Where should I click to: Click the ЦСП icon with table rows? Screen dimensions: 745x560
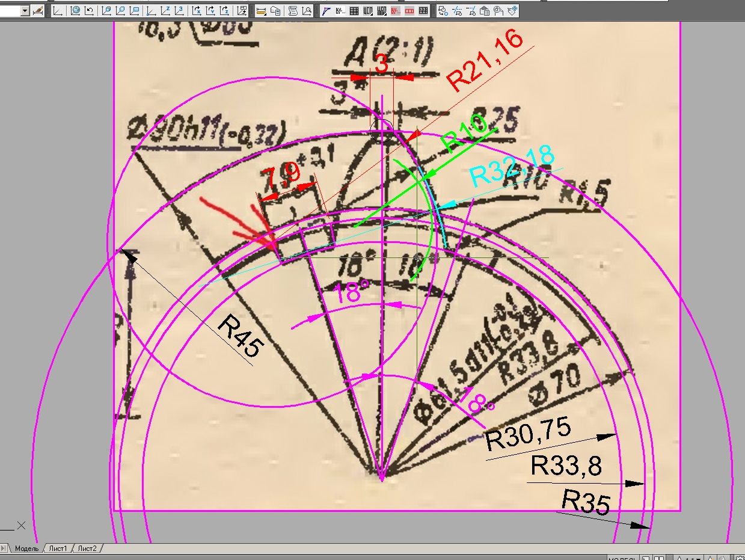pos(382,11)
